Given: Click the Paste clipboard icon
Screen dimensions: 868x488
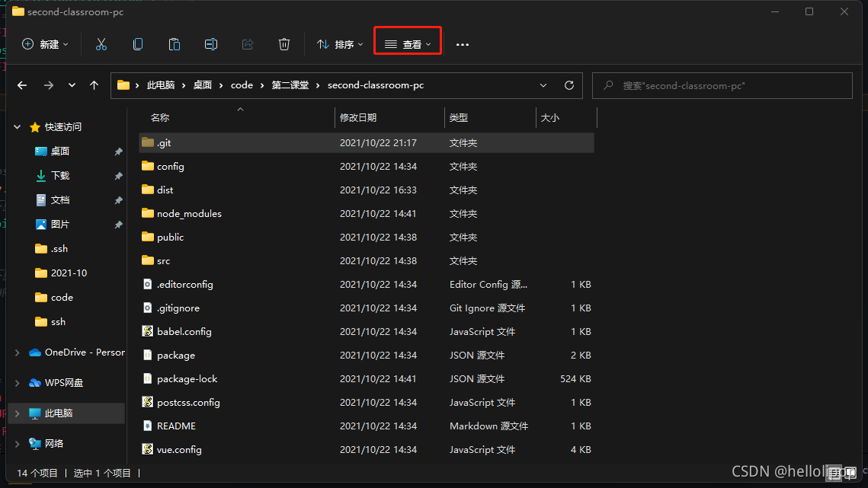Looking at the screenshot, I should click(175, 44).
